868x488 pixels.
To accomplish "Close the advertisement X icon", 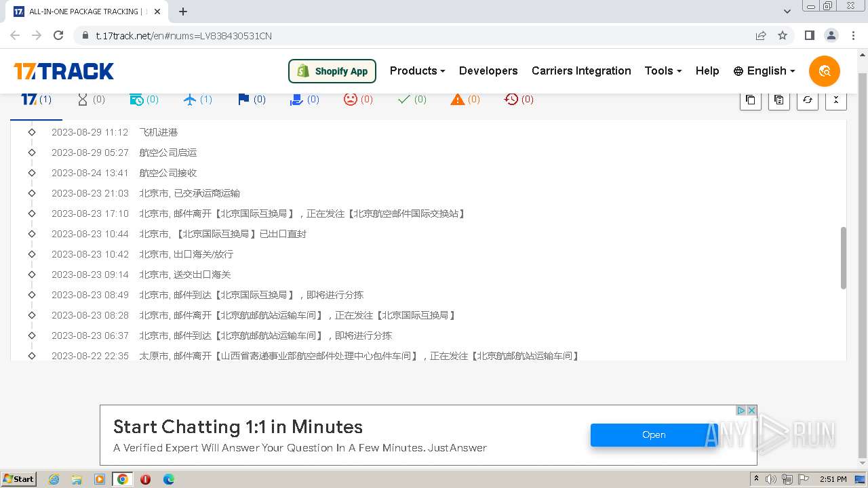I will coord(751,411).
